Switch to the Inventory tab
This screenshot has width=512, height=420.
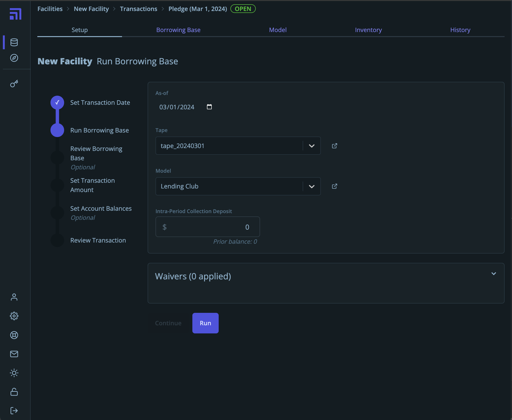[x=368, y=30]
